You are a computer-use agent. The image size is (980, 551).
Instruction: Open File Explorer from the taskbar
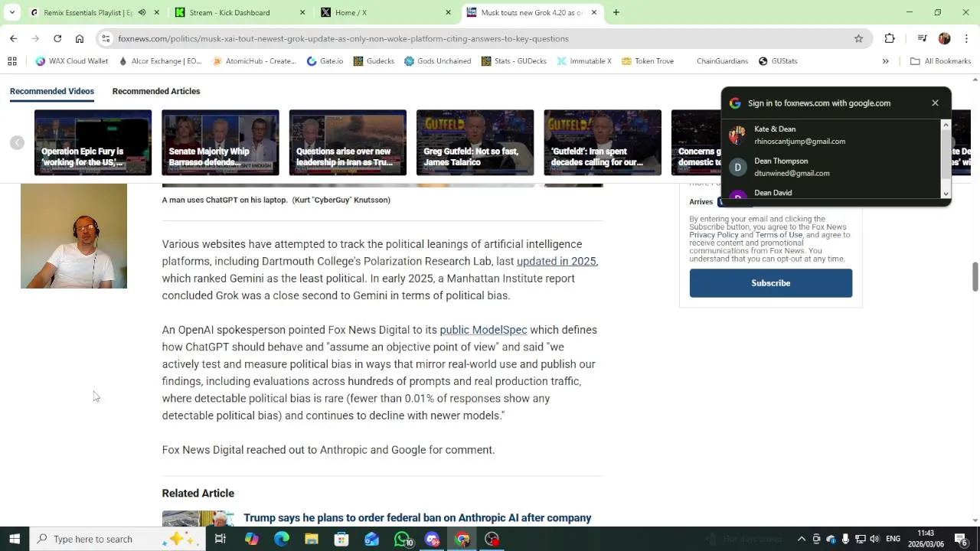coord(312,539)
